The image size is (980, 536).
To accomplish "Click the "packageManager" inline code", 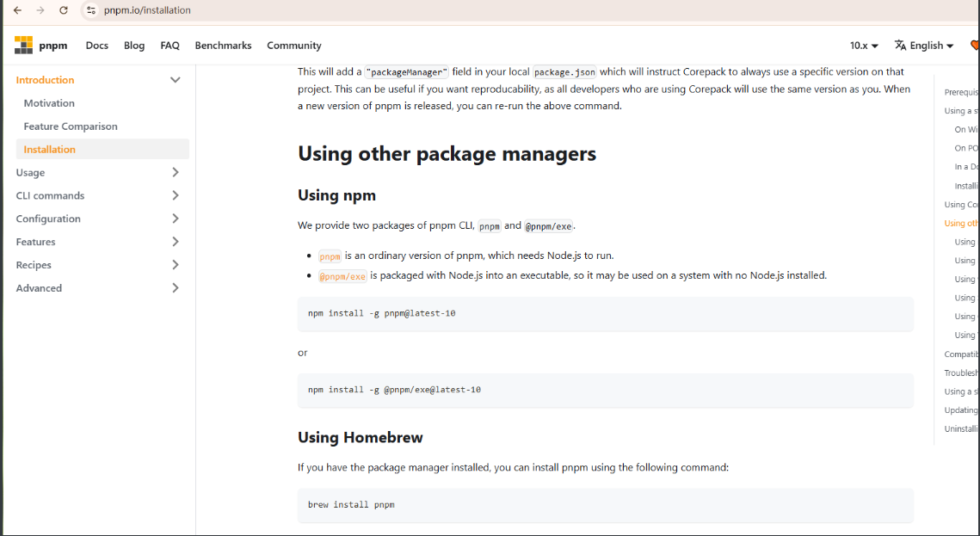I will pyautogui.click(x=407, y=72).
